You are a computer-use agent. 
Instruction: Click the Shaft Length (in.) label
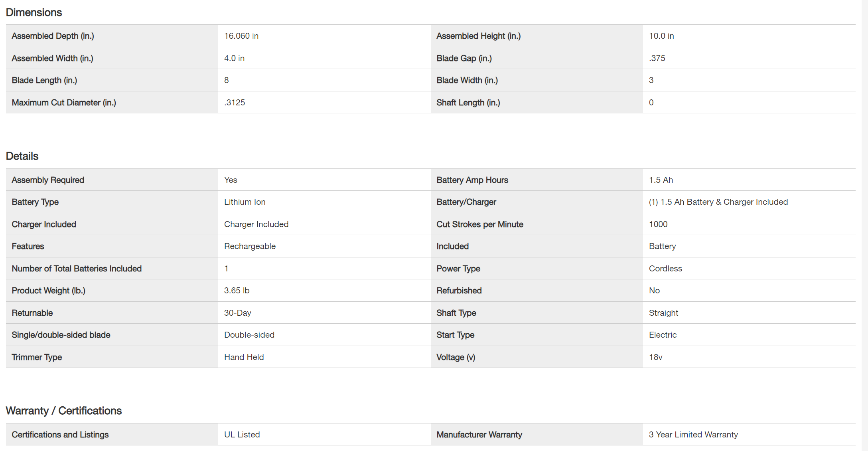coord(468,103)
